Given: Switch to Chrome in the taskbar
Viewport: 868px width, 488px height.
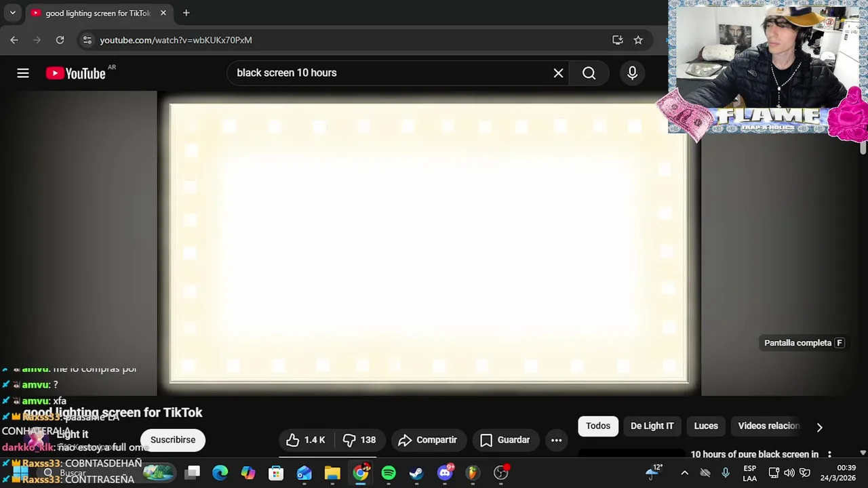Looking at the screenshot, I should point(361,472).
